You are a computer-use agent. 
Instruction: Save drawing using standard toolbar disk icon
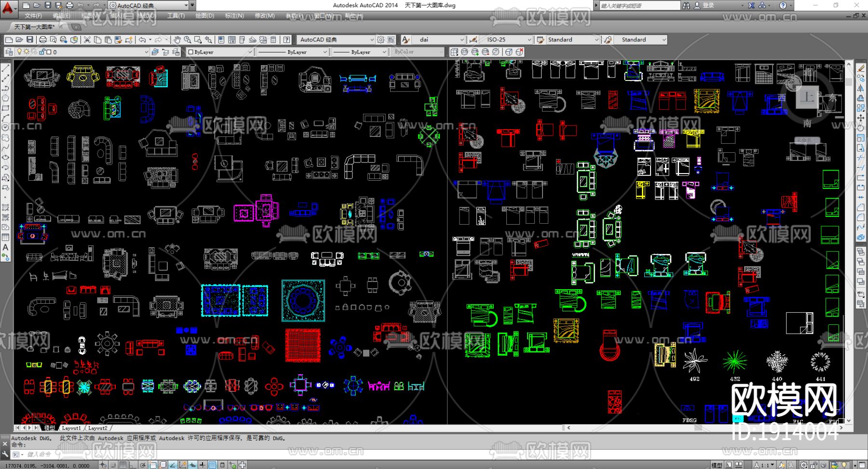click(30, 40)
